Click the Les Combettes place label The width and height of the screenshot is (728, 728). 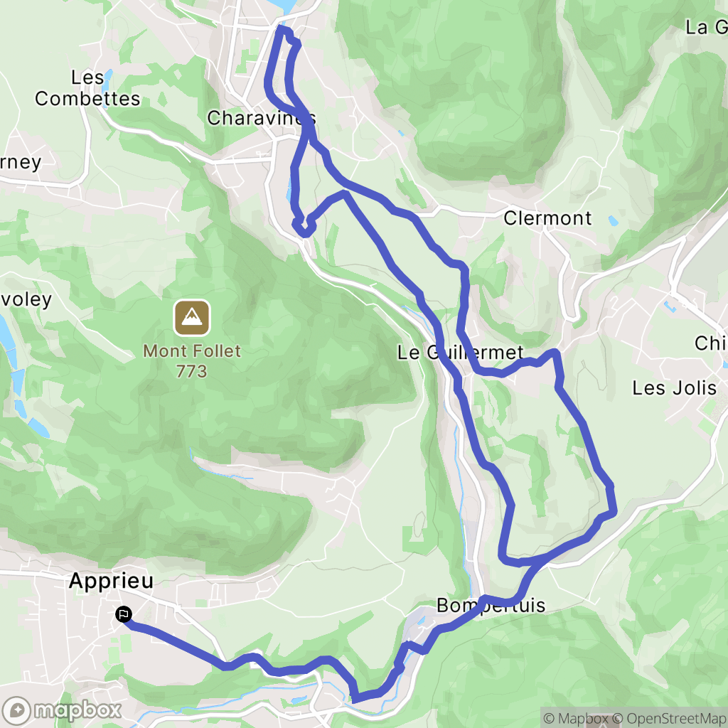(x=87, y=88)
